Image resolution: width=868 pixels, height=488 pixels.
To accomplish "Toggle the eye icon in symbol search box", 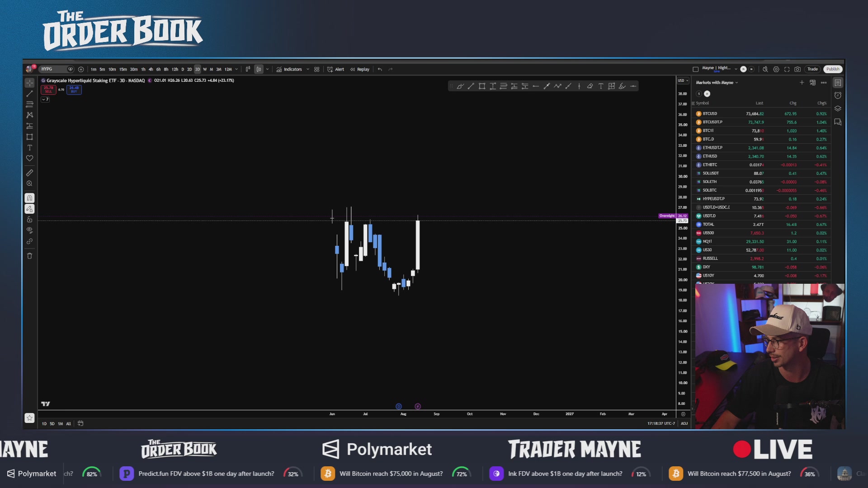I will pos(70,69).
